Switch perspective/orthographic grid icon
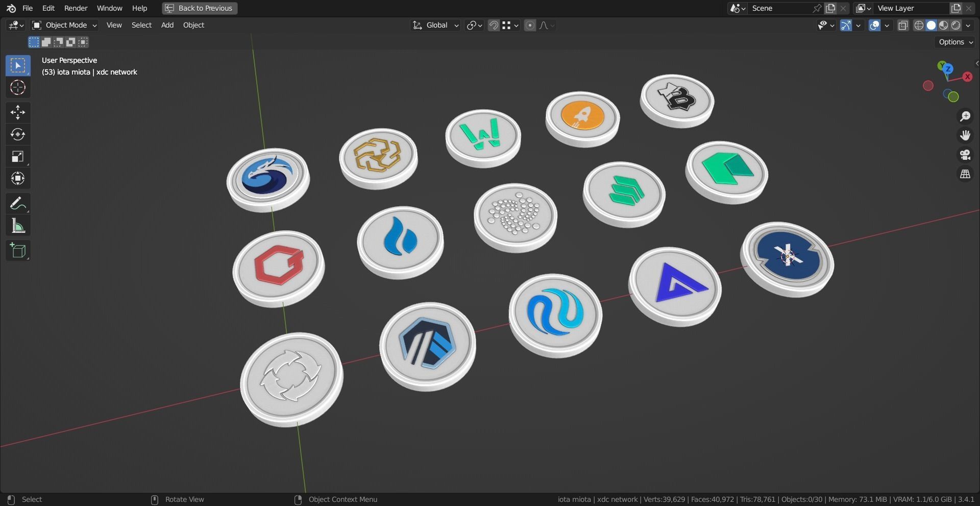Image resolution: width=980 pixels, height=506 pixels. [965, 174]
